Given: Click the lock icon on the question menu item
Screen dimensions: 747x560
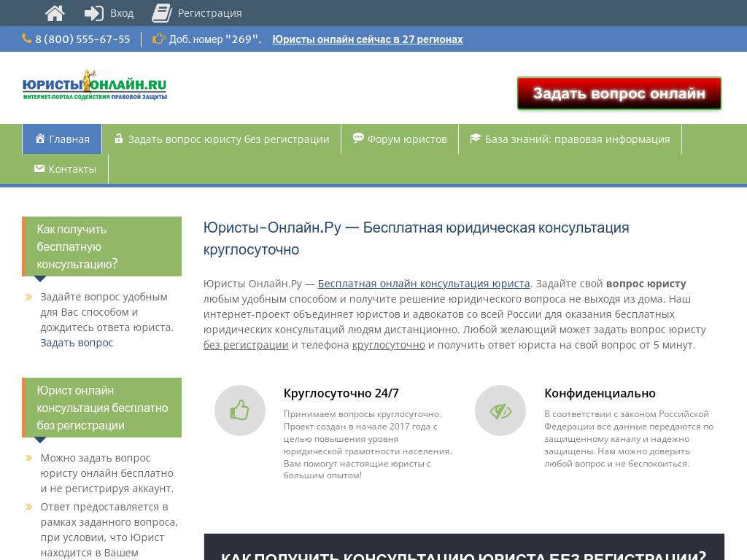Looking at the screenshot, I should pos(120,139).
